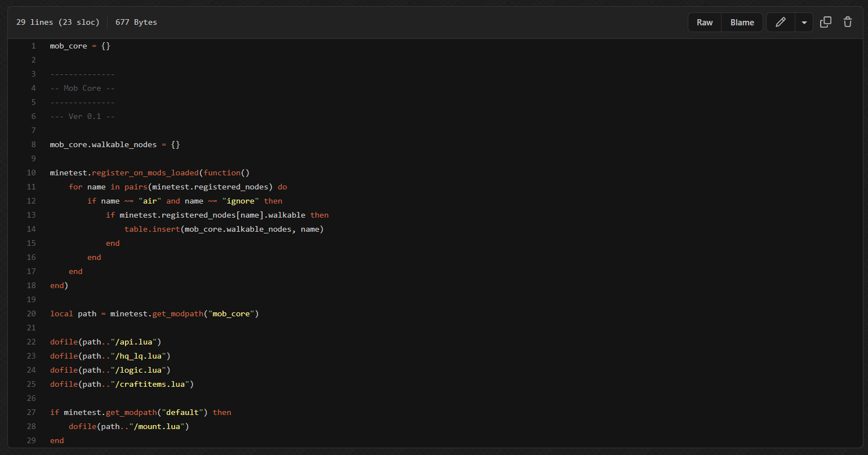This screenshot has width=868, height=455.
Task: Select line number 10
Action: (31, 173)
